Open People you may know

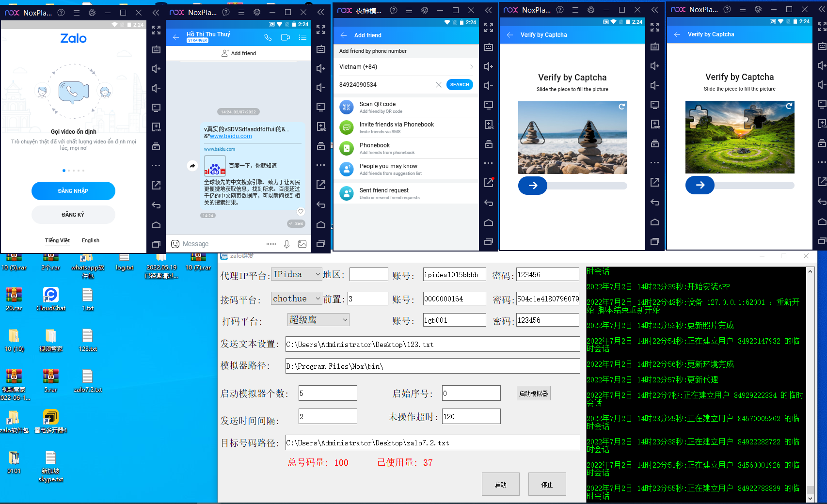click(x=406, y=169)
